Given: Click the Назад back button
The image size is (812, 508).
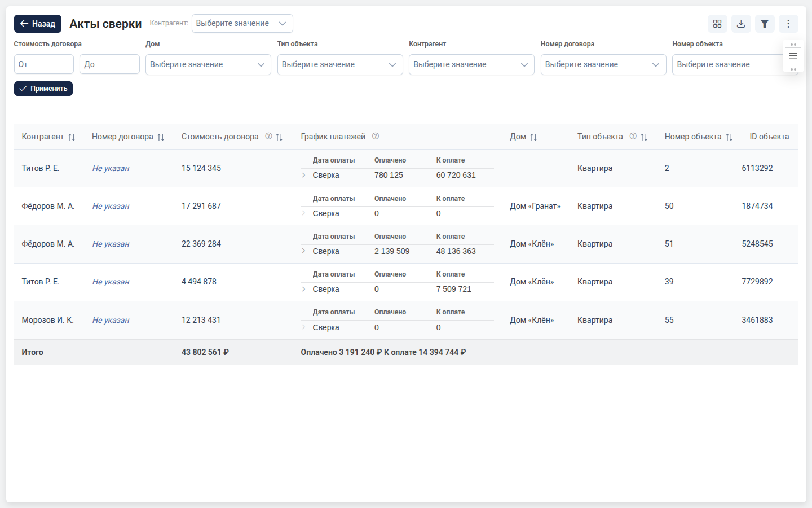Looking at the screenshot, I should point(38,23).
